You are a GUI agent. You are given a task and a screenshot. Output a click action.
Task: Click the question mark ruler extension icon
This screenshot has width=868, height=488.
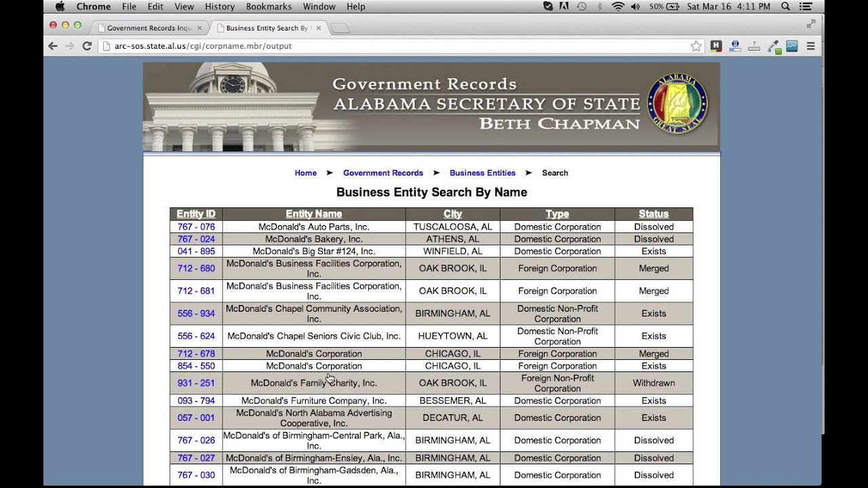pos(754,46)
